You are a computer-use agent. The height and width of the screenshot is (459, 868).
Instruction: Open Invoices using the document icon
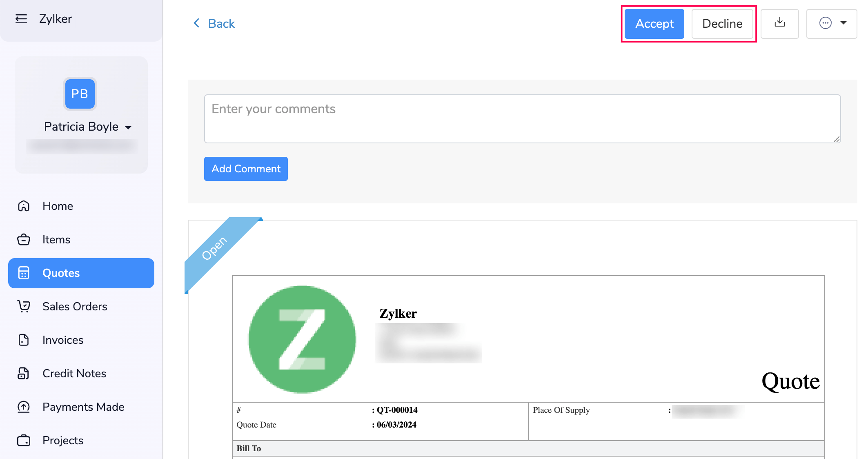[x=24, y=340]
